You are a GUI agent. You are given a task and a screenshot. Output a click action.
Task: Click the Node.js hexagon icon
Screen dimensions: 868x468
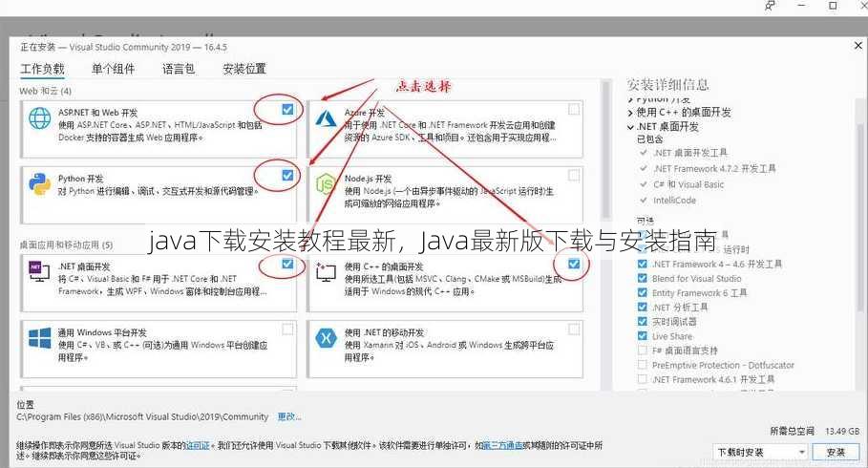point(326,184)
